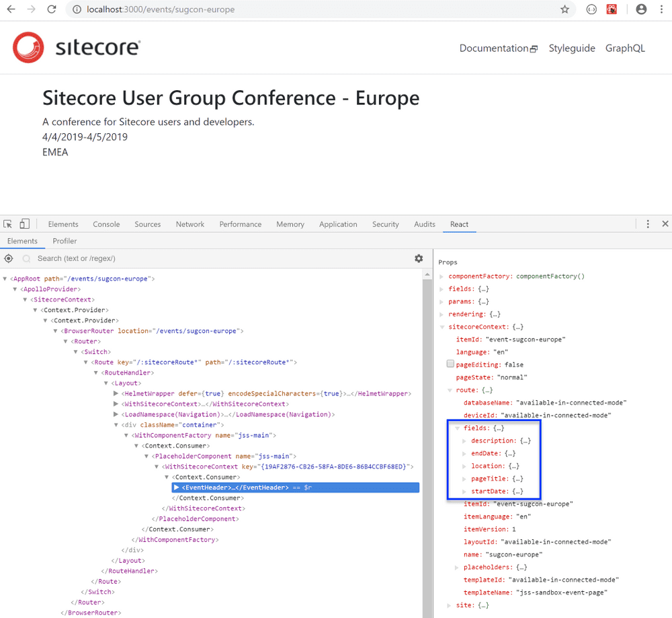The width and height of the screenshot is (672, 618).
Task: Select the BrowserRouter tree node
Action: [x=152, y=331]
